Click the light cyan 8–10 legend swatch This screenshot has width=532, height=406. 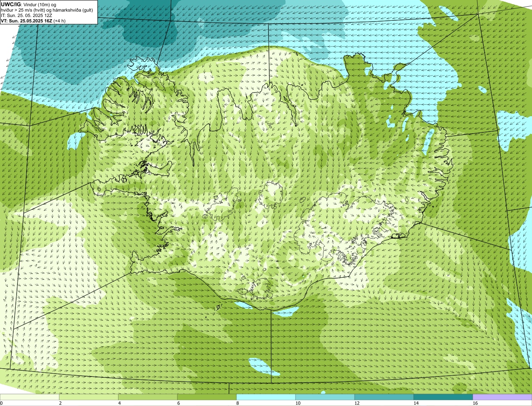click(x=266, y=397)
